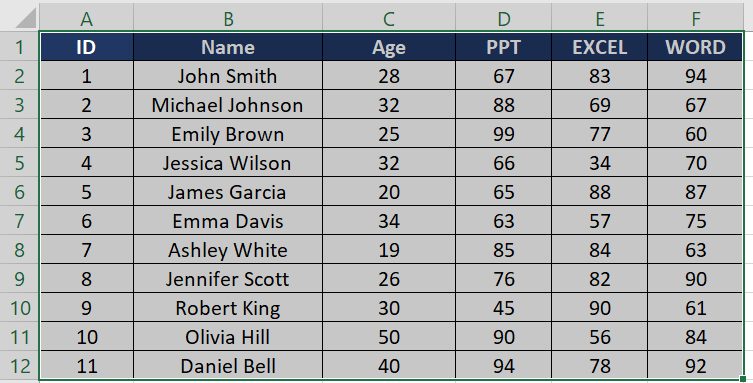Image resolution: width=753 pixels, height=383 pixels.
Task: Select the column B header
Action: [228, 19]
